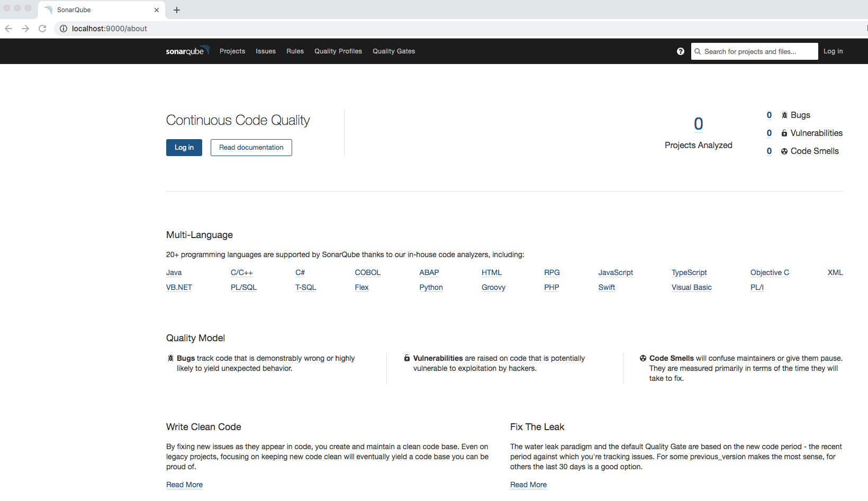The image size is (868, 501).
Task: Open the Rules menu item
Action: tap(295, 51)
